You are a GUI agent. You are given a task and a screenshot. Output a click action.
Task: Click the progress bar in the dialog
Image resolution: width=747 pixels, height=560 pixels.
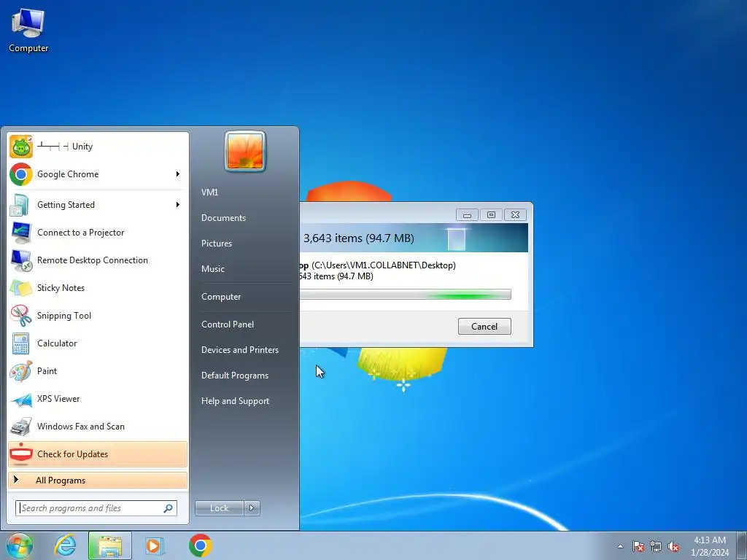tap(406, 295)
